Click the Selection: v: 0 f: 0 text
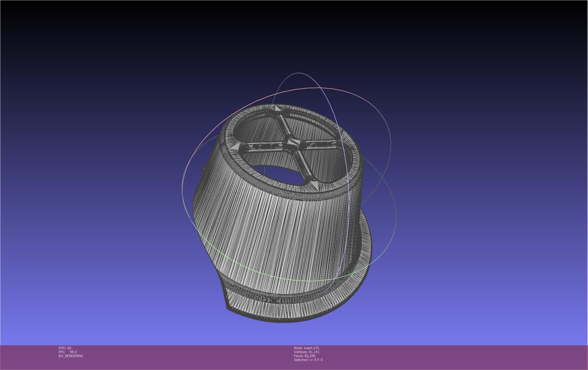The height and width of the screenshot is (370, 588). tap(308, 360)
